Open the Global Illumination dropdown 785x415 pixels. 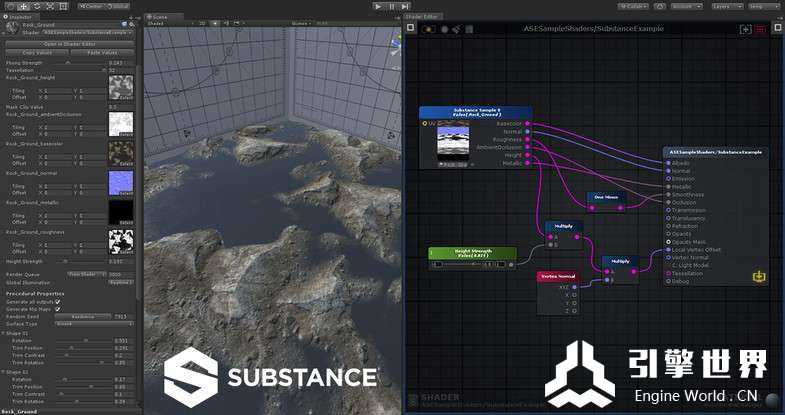pyautogui.click(x=121, y=282)
